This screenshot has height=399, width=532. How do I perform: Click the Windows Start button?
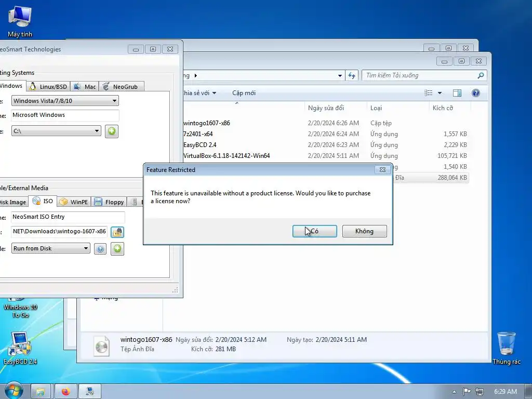pyautogui.click(x=14, y=391)
